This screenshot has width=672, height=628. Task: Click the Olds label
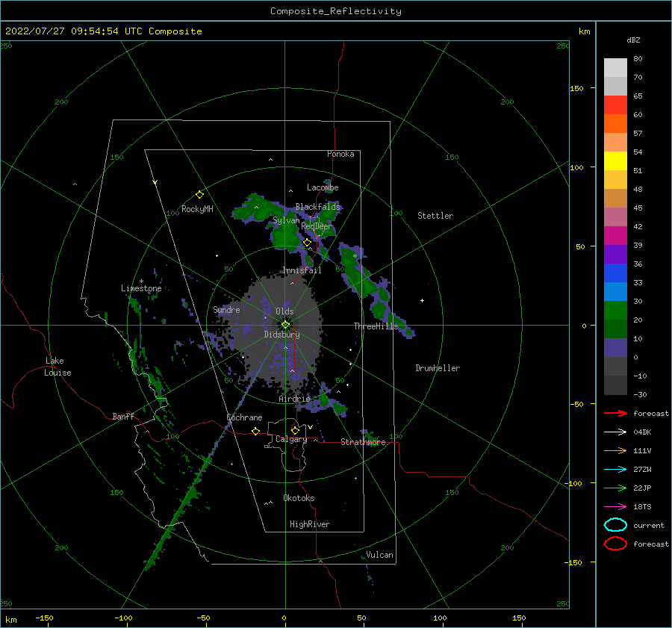coord(284,311)
